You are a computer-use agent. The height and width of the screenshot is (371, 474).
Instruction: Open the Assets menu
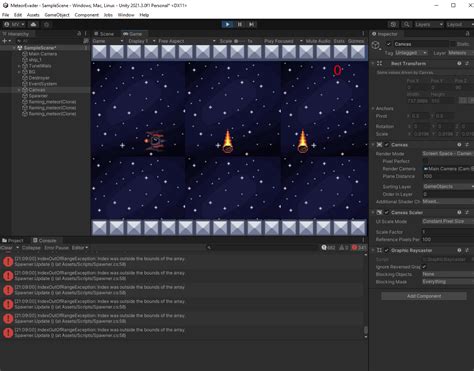33,15
